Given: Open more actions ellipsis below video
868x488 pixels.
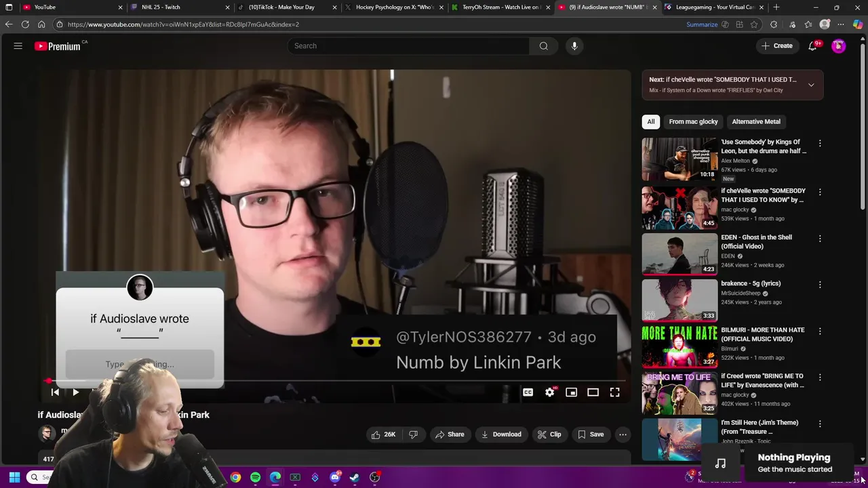Looking at the screenshot, I should coord(623,434).
